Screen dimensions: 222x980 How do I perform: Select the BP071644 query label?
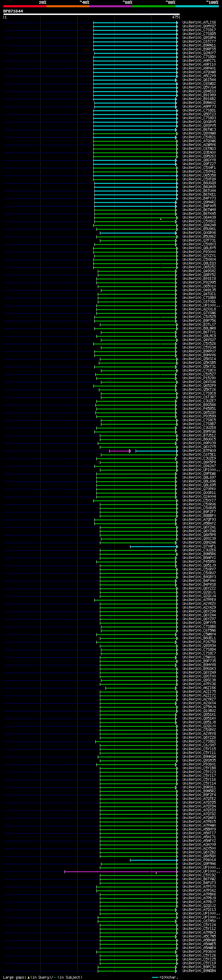[x=13, y=11]
